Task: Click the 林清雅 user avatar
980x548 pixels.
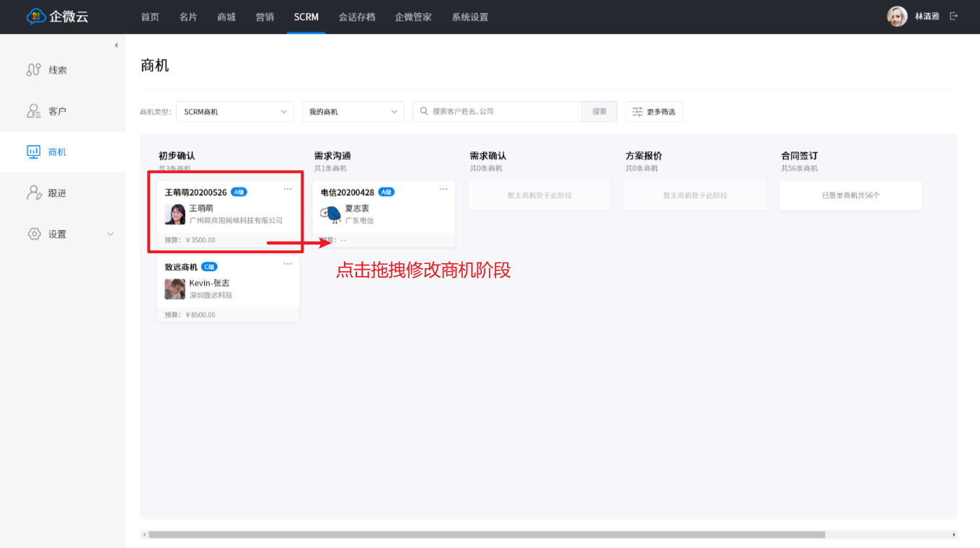Action: [x=897, y=17]
